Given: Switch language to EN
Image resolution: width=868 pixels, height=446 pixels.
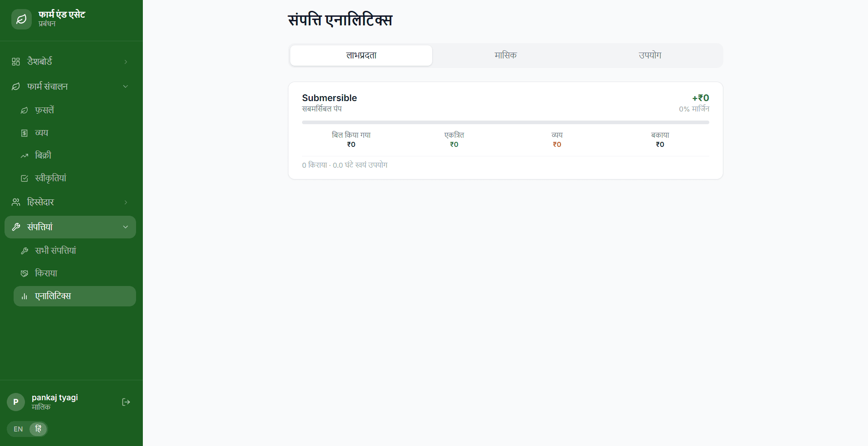Looking at the screenshot, I should [18, 429].
